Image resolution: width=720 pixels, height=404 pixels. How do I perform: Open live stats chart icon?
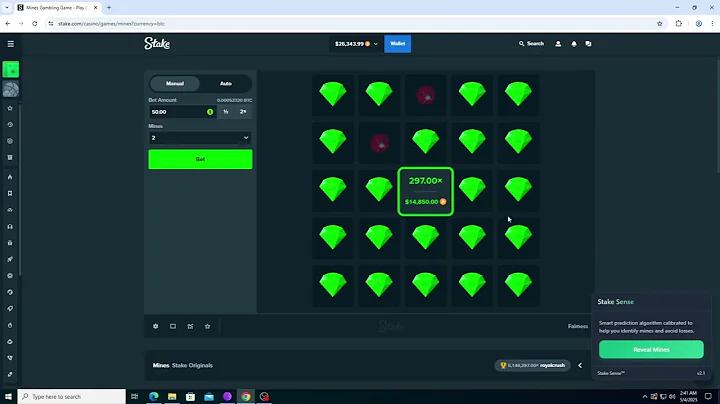tap(190, 326)
